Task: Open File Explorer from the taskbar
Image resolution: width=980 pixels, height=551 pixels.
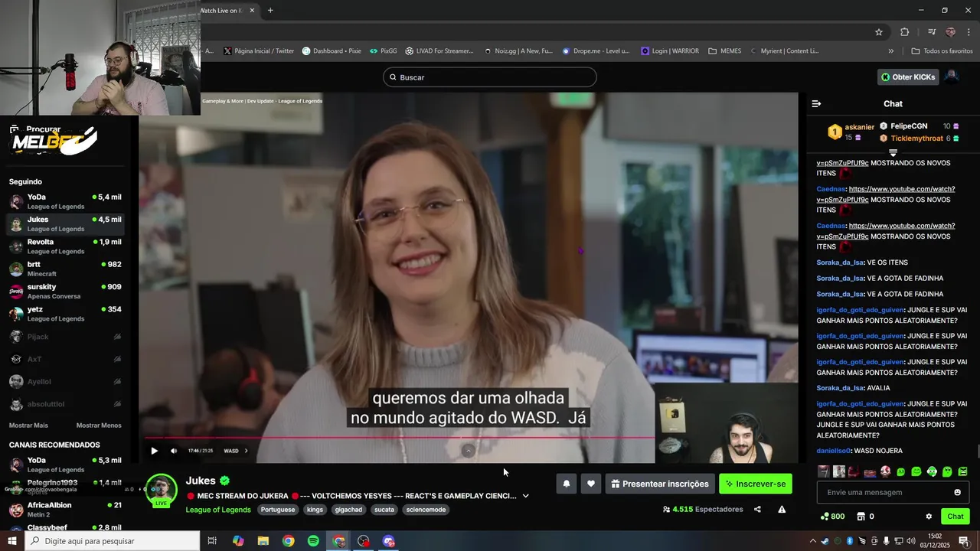Action: (263, 541)
